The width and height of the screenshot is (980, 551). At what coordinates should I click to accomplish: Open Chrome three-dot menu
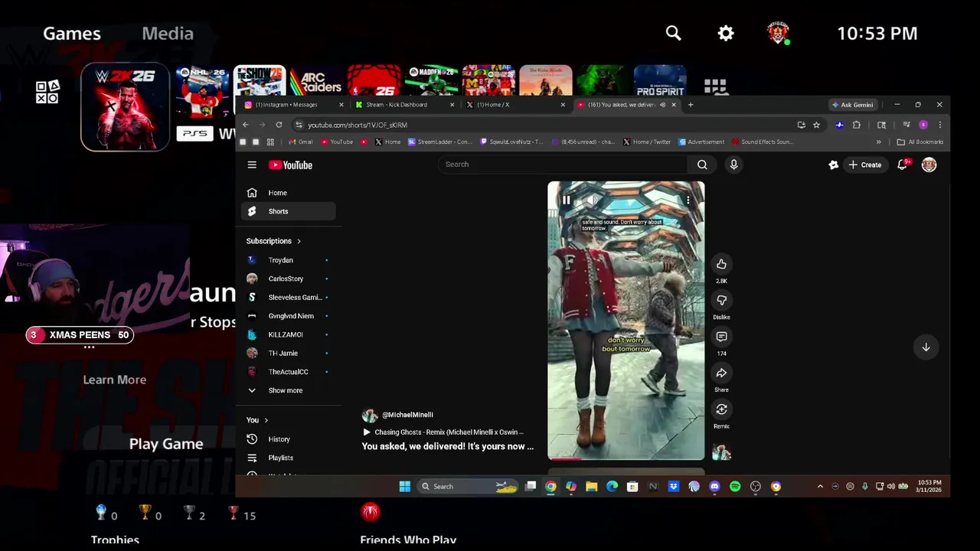click(939, 125)
